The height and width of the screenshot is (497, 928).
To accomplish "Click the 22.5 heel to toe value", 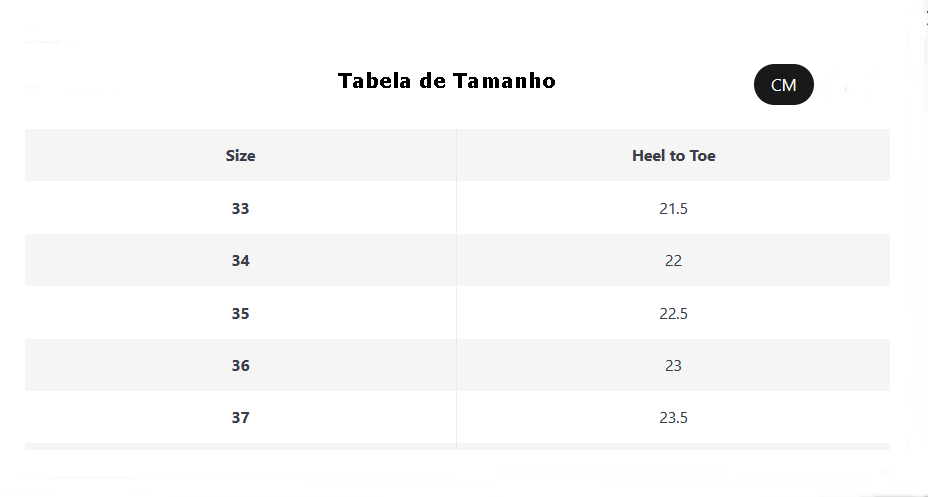I will point(674,314).
